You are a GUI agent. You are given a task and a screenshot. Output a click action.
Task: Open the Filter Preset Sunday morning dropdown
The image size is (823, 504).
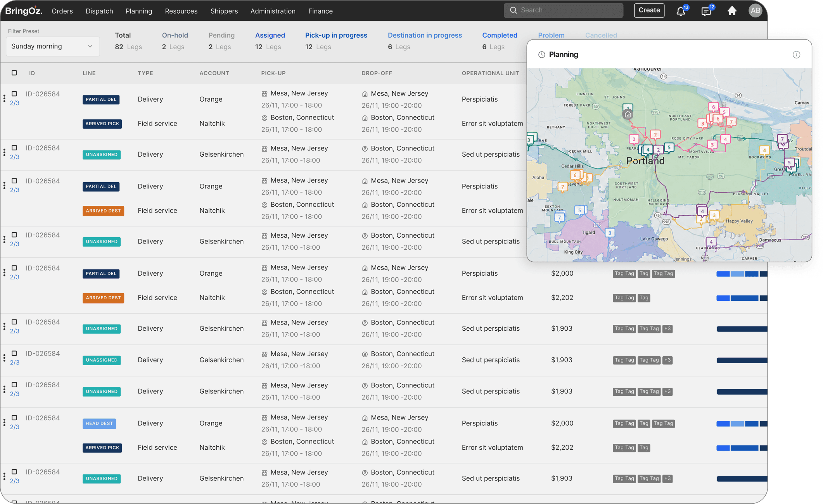coord(53,46)
